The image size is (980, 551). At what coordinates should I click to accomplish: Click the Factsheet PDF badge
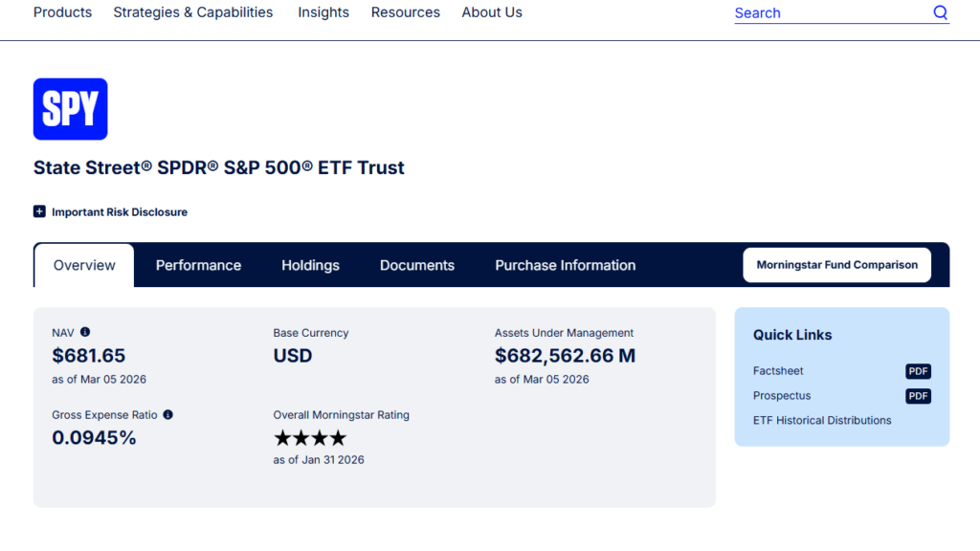pos(918,371)
